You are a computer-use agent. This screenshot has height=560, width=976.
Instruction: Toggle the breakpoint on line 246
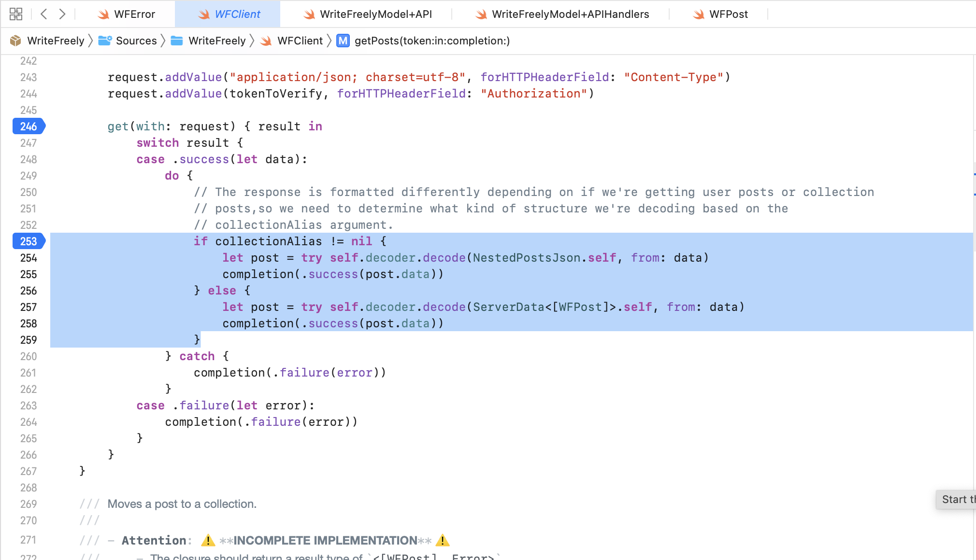(x=29, y=126)
